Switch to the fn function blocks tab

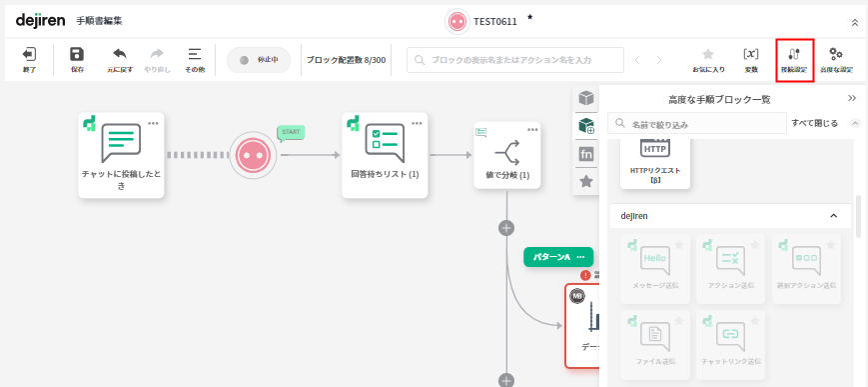(586, 154)
